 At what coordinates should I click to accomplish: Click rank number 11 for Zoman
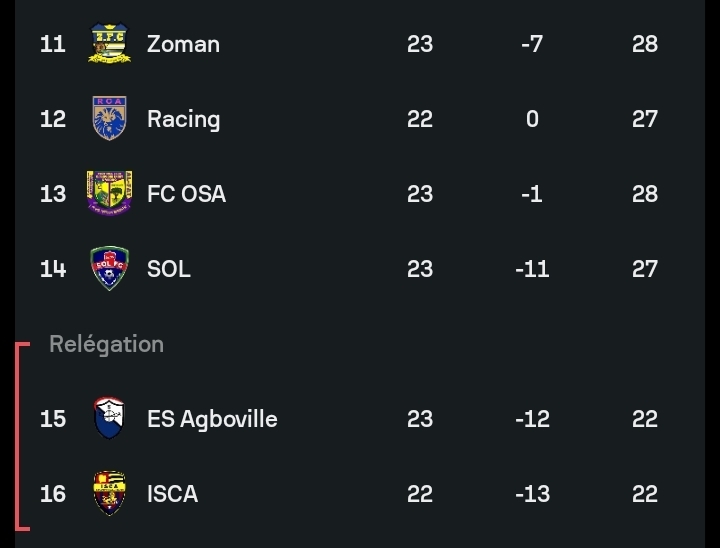click(x=53, y=44)
